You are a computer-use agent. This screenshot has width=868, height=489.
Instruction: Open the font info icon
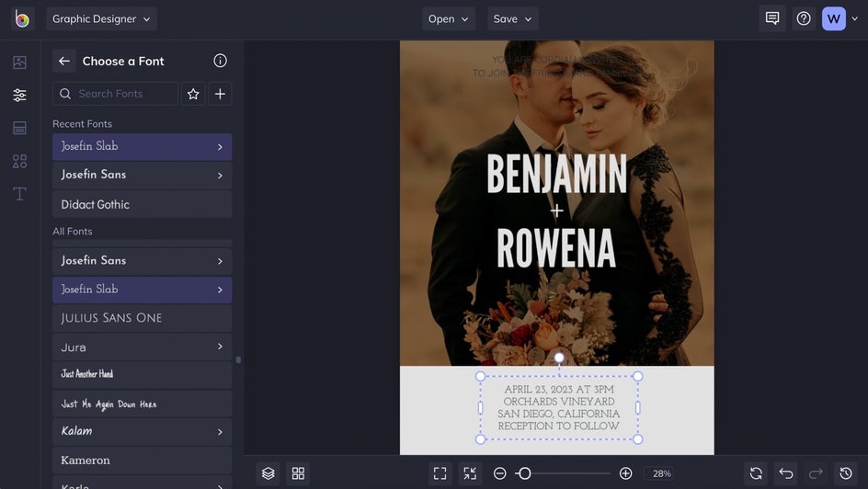pos(220,61)
